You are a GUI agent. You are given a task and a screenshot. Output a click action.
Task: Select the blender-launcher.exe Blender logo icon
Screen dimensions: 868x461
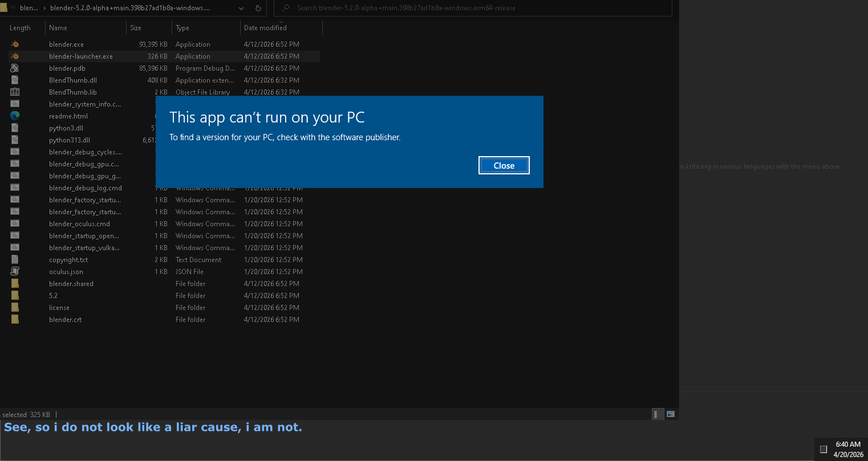pos(15,56)
